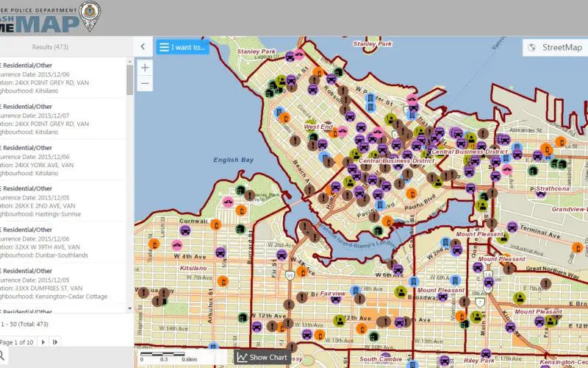Click purple vehicle marker below Cornwall label
The width and height of the screenshot is (588, 368).
185,230
